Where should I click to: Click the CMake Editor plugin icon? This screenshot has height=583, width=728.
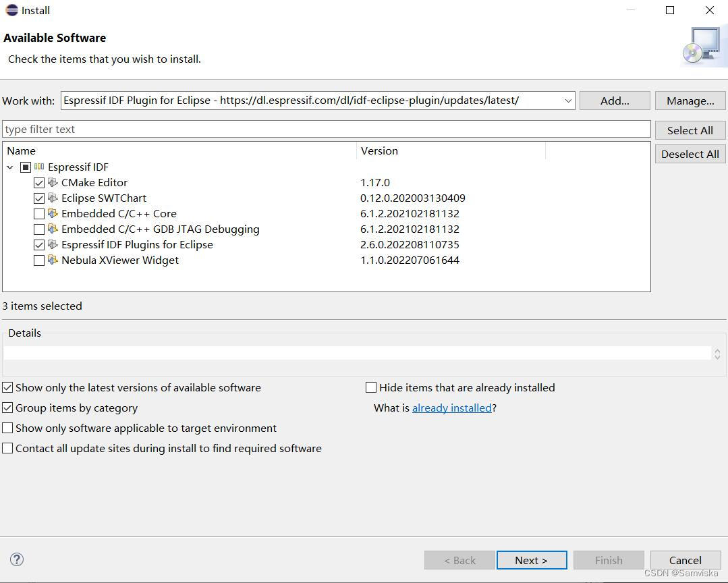click(x=53, y=182)
